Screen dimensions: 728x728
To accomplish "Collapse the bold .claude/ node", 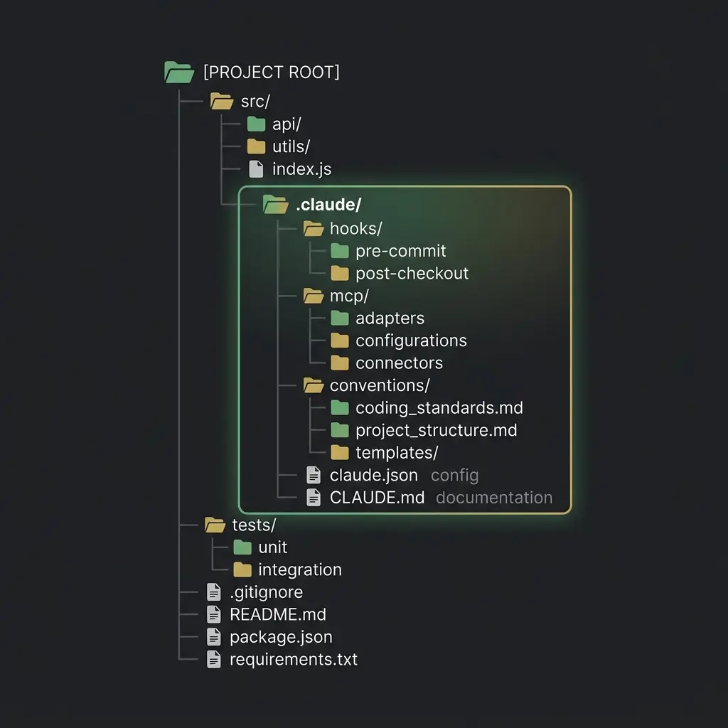I will (328, 205).
